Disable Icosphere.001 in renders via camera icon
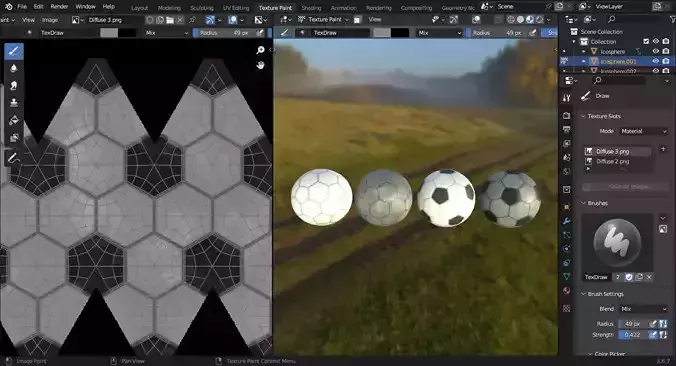 coord(666,61)
